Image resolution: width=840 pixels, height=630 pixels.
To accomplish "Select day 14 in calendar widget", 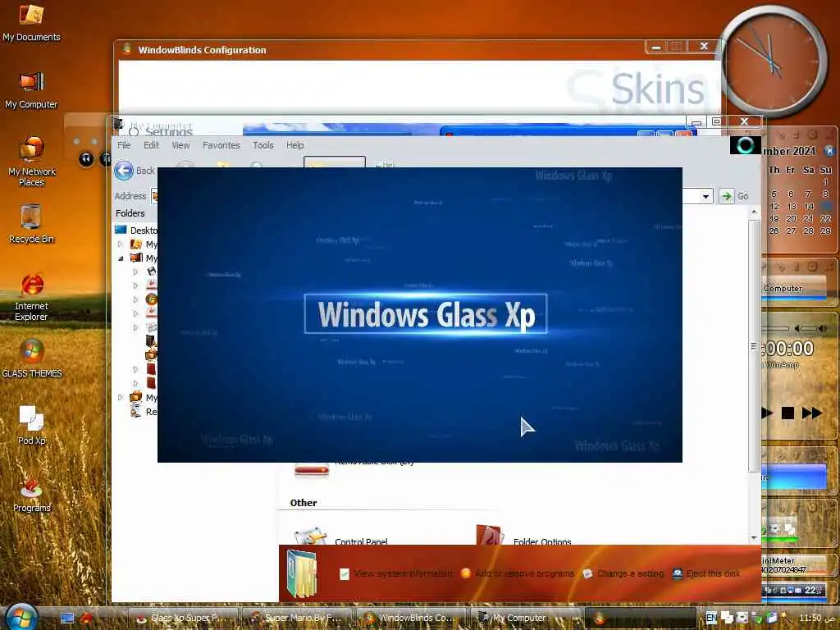I will [808, 206].
